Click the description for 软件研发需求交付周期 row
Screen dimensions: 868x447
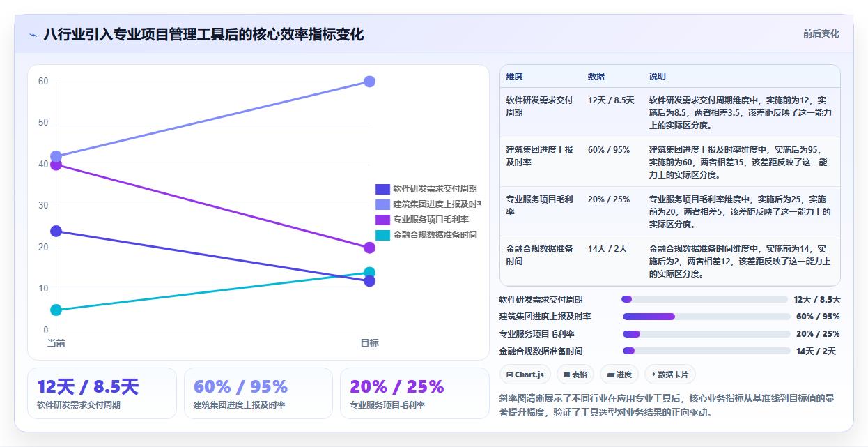[740, 112]
